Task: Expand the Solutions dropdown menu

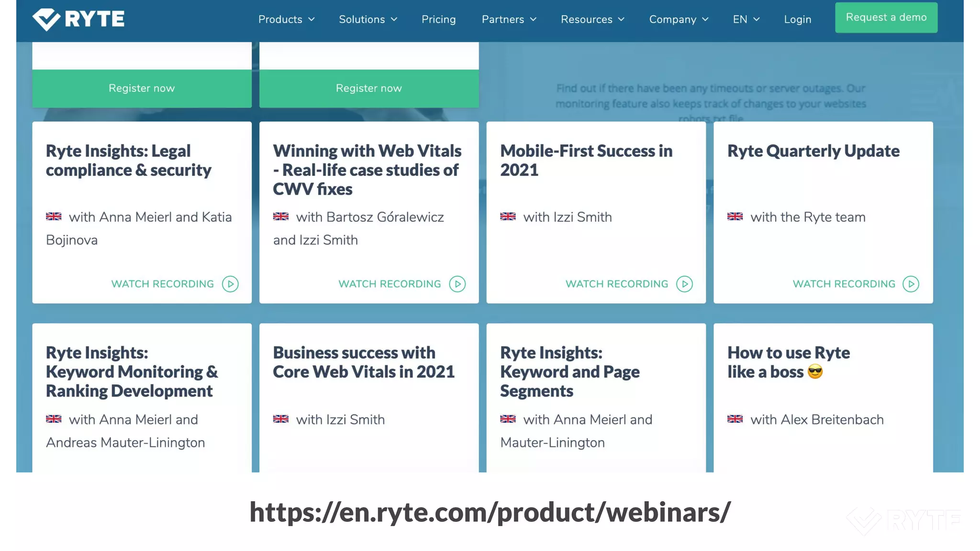Action: pos(368,20)
